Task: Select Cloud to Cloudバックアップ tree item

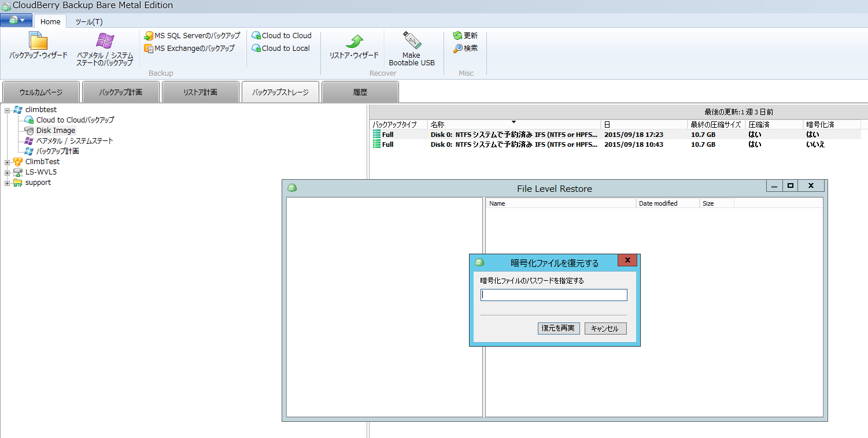Action: point(75,120)
